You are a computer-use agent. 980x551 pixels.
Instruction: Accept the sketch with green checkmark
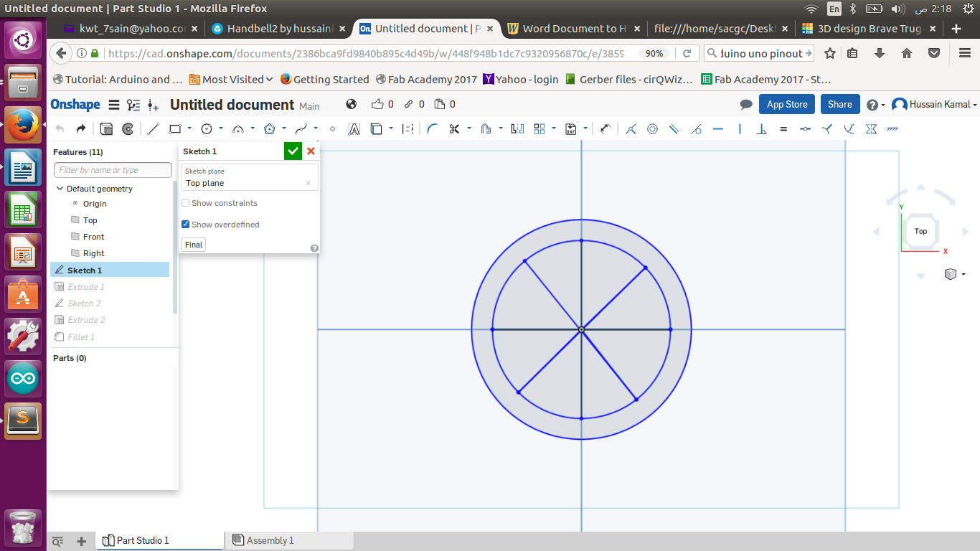(x=293, y=151)
